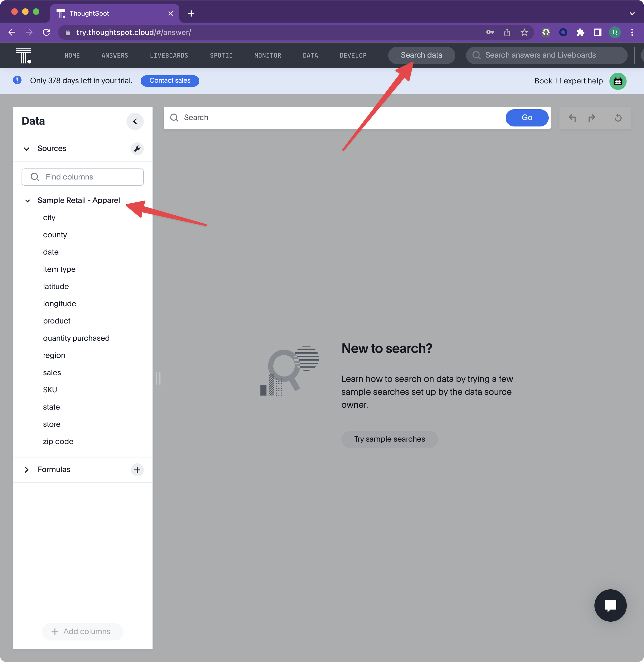Click the browser share icon

point(507,32)
